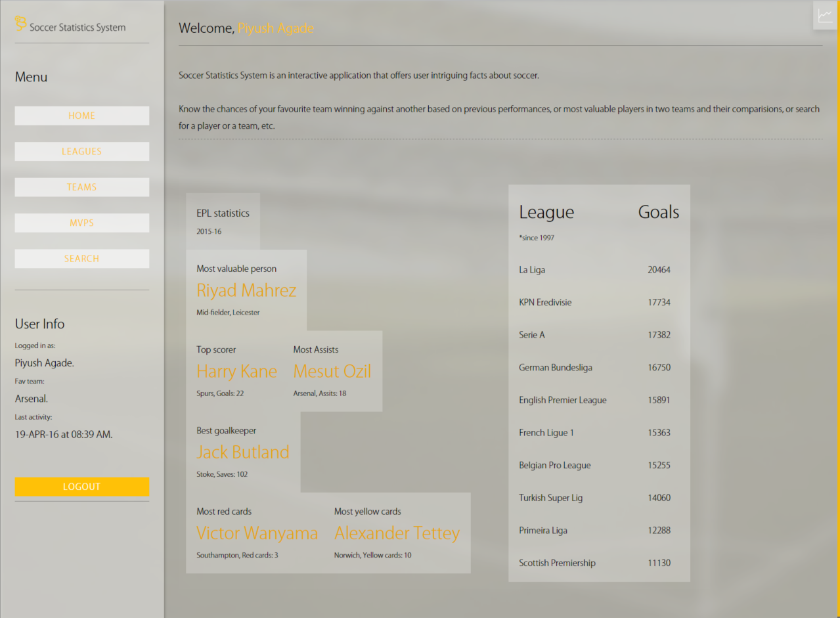Click the LOGOUT button
Screen dimensions: 840x618
pos(82,487)
